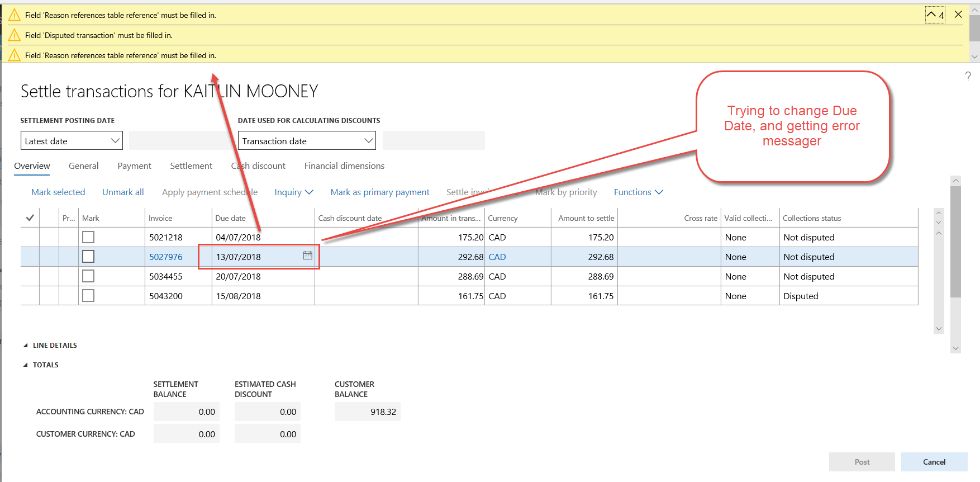
Task: Mark the checkbox for invoice 5043200
Action: coord(88,296)
